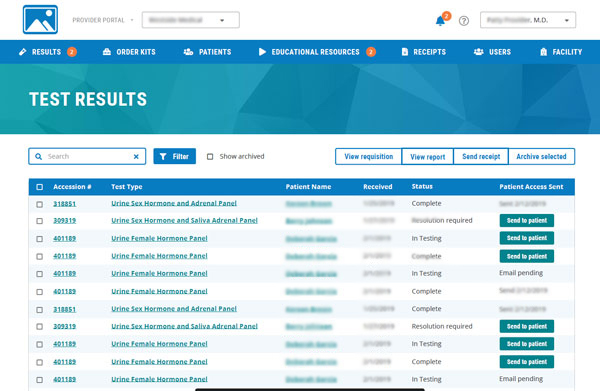Click View report button
The width and height of the screenshot is (600, 391).
click(427, 156)
